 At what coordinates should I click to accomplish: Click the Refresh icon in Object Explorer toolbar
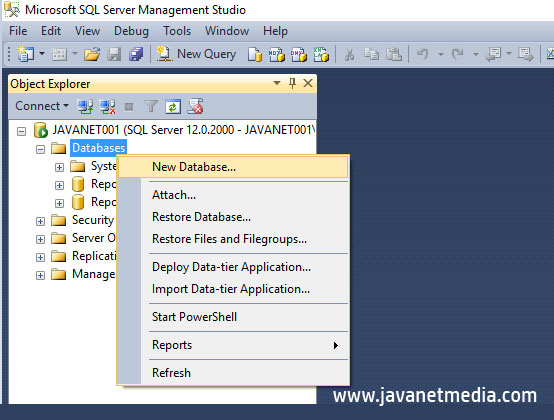click(173, 106)
